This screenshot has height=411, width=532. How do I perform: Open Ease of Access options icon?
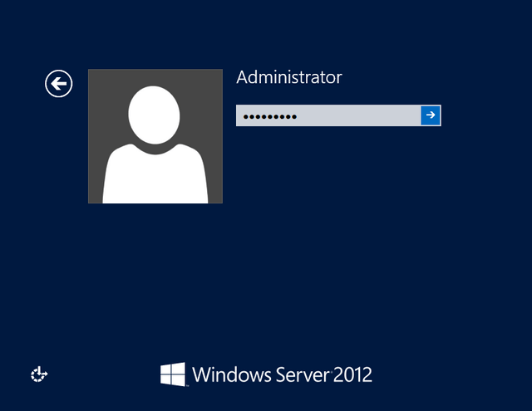(39, 374)
